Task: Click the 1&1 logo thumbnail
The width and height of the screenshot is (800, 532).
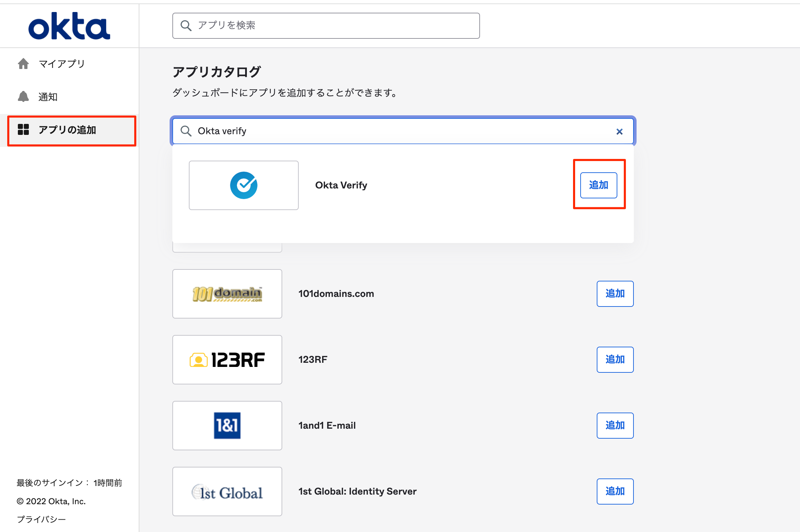Action: coord(227,426)
